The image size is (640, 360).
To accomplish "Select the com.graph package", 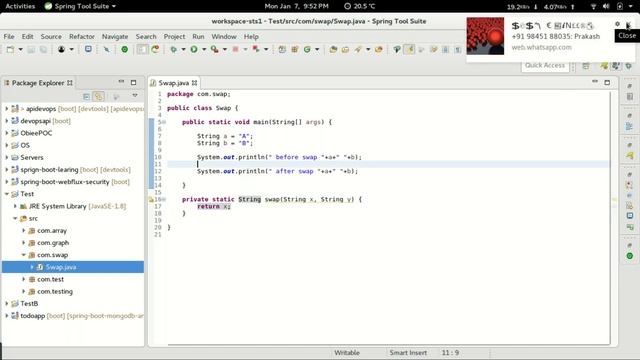I will (53, 242).
